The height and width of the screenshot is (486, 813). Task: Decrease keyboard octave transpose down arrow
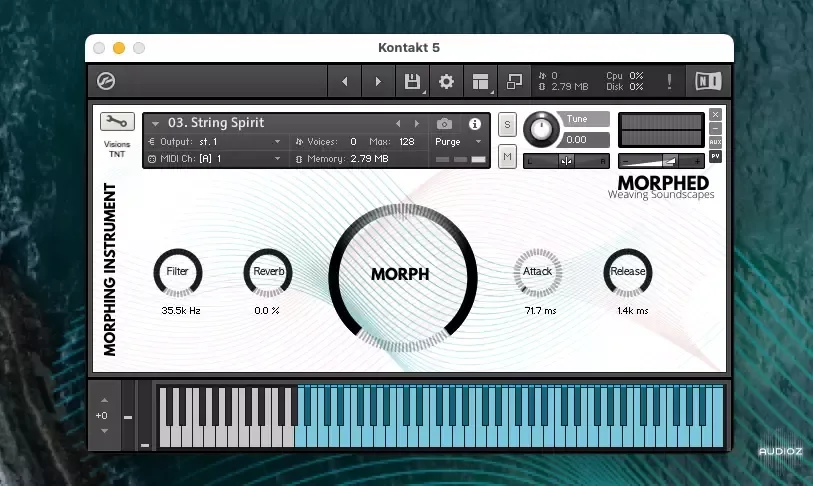(104, 431)
